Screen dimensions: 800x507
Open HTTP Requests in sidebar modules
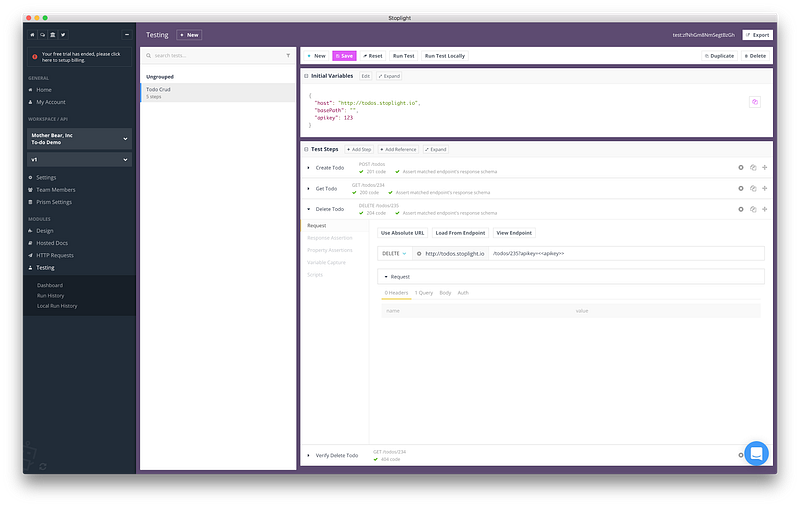point(55,255)
